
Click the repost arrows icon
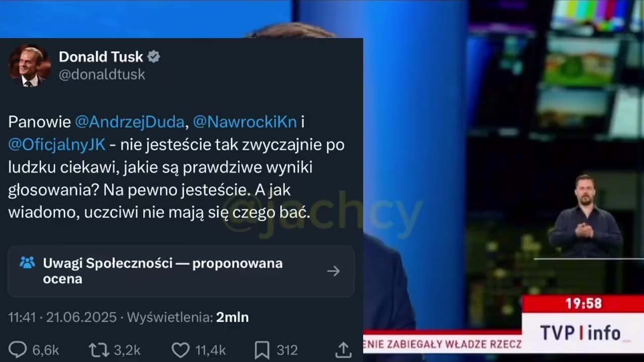coord(98,350)
